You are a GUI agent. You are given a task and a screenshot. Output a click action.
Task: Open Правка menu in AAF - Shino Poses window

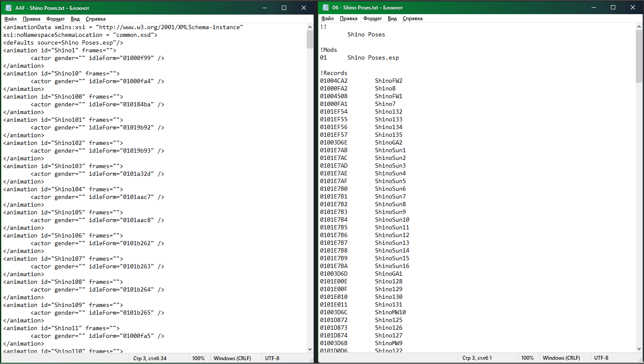[x=31, y=19]
